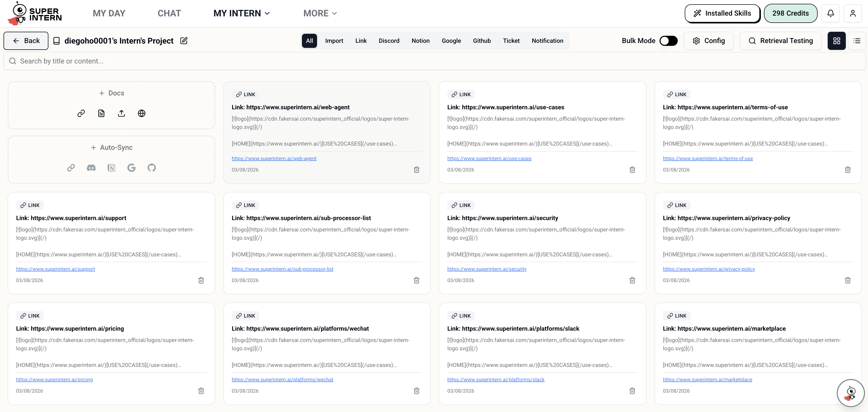Open the Config settings
This screenshot has height=412, width=868.
pyautogui.click(x=709, y=41)
